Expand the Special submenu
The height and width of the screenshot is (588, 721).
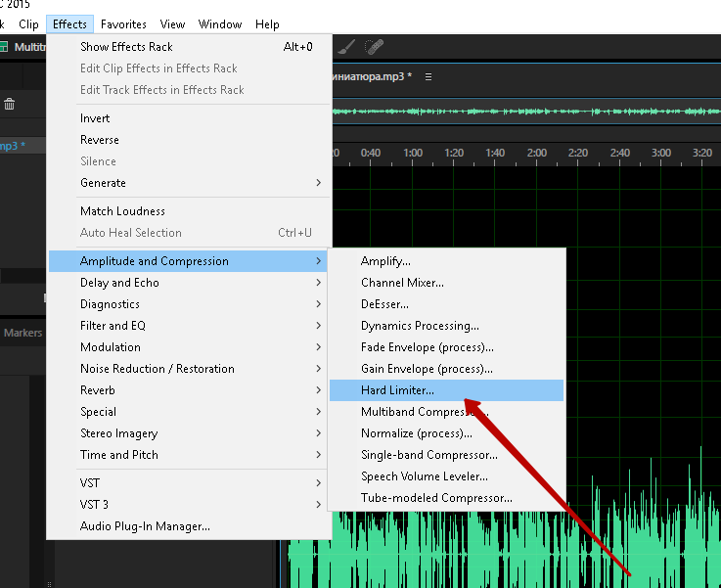(x=188, y=412)
